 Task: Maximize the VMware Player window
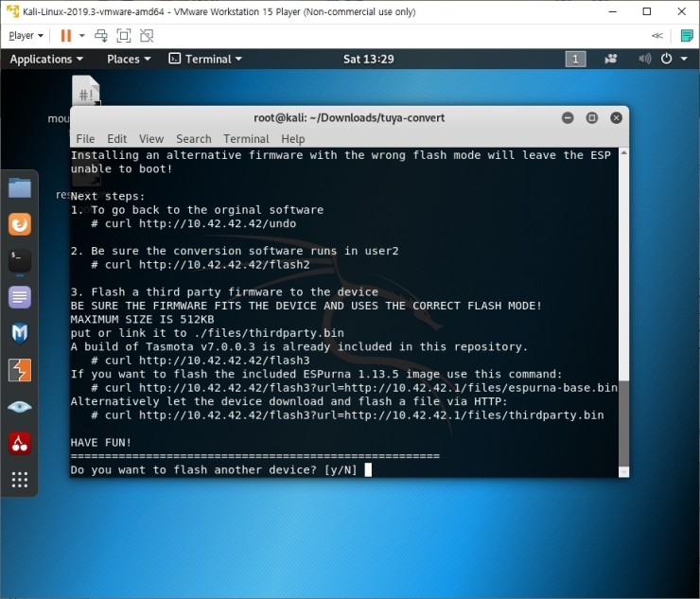point(647,11)
